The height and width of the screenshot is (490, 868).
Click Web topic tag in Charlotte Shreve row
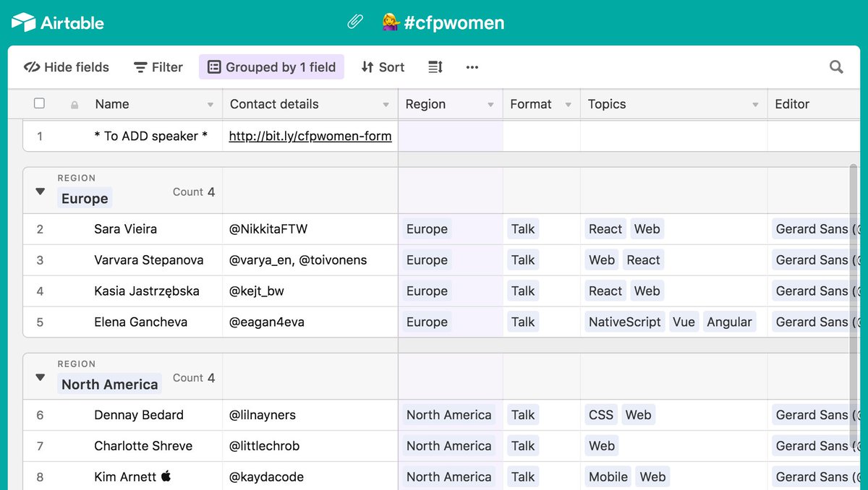pyautogui.click(x=602, y=446)
